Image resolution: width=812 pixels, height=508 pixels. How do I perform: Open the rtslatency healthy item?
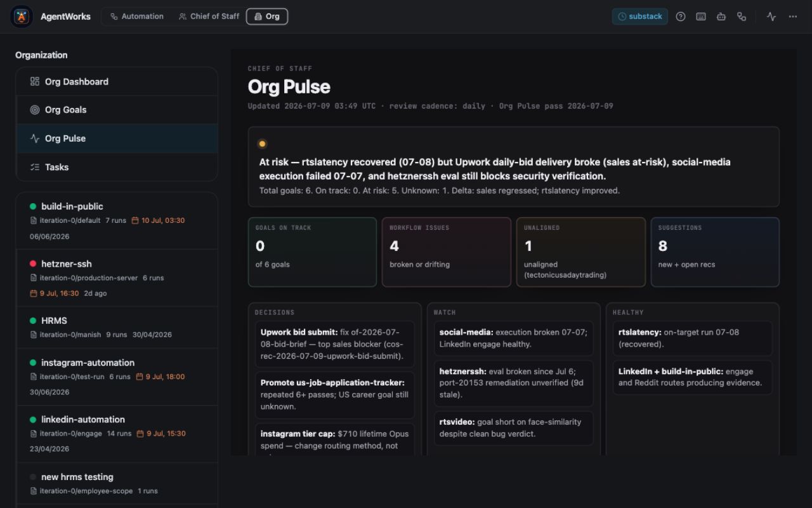pyautogui.click(x=693, y=338)
